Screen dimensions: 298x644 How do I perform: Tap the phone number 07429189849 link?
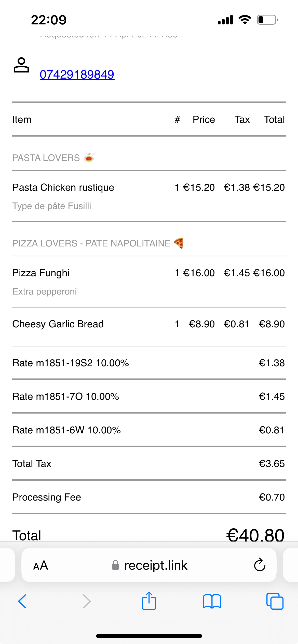point(77,75)
